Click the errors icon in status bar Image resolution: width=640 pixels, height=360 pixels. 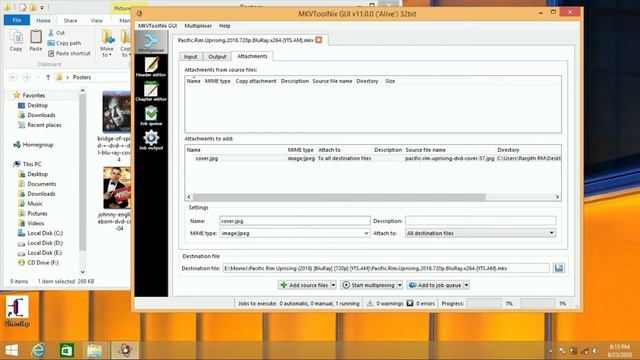coord(410,303)
